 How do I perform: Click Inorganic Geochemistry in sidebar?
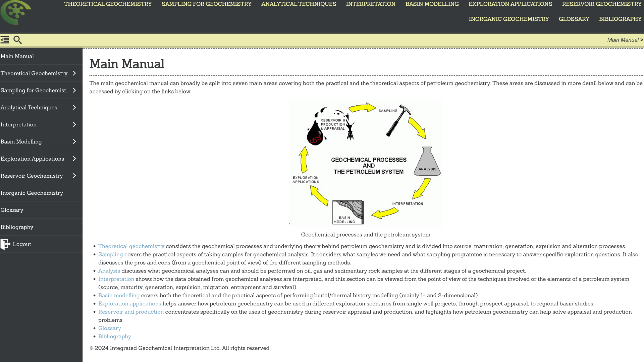click(x=32, y=193)
